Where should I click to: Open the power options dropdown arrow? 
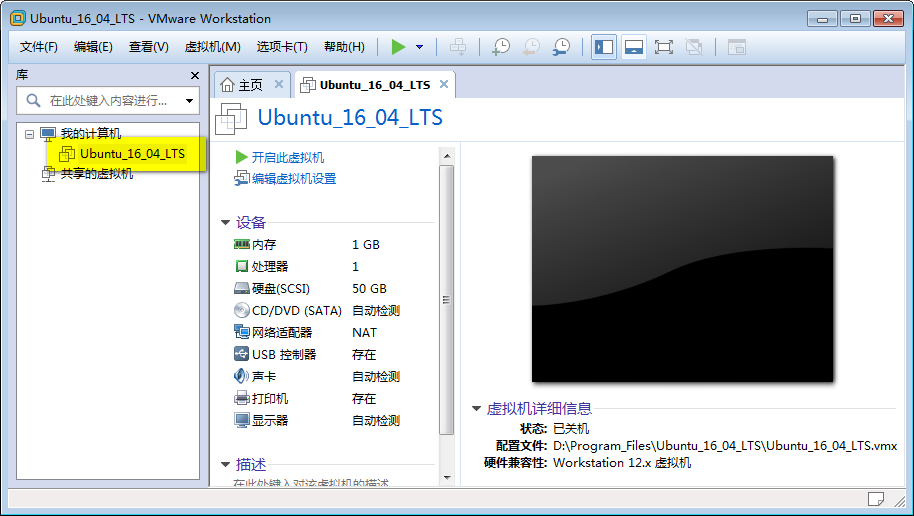point(419,47)
